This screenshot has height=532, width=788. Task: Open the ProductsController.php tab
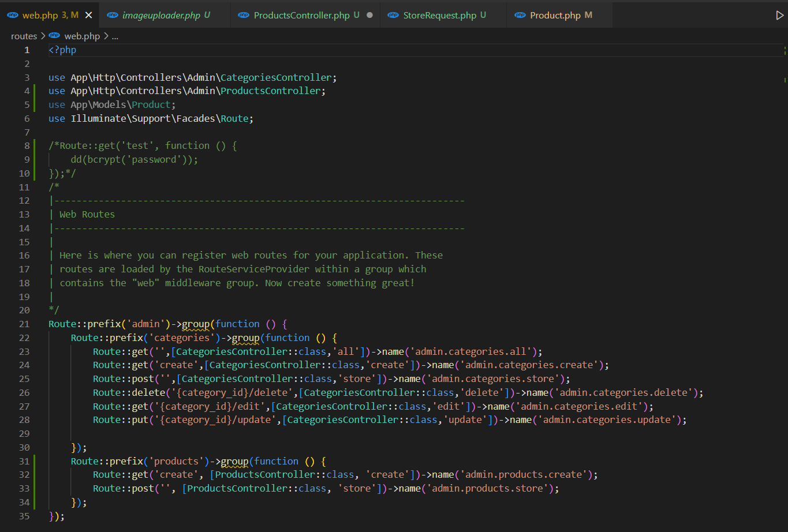(x=301, y=15)
